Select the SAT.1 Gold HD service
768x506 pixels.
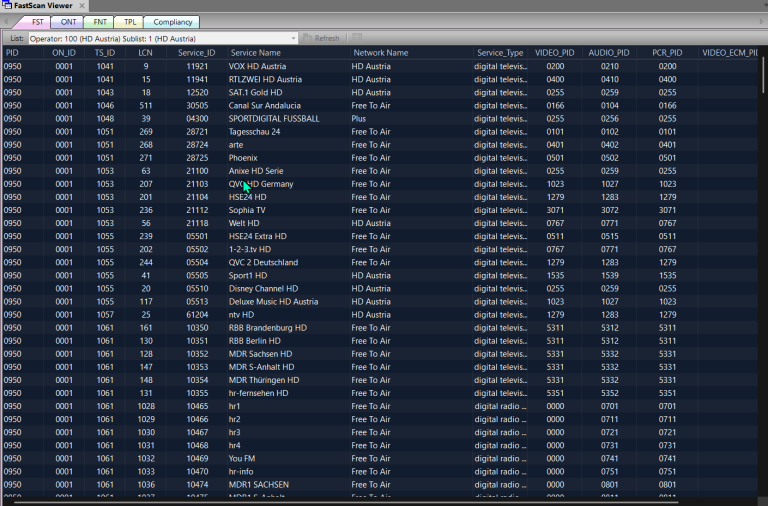coord(255,93)
